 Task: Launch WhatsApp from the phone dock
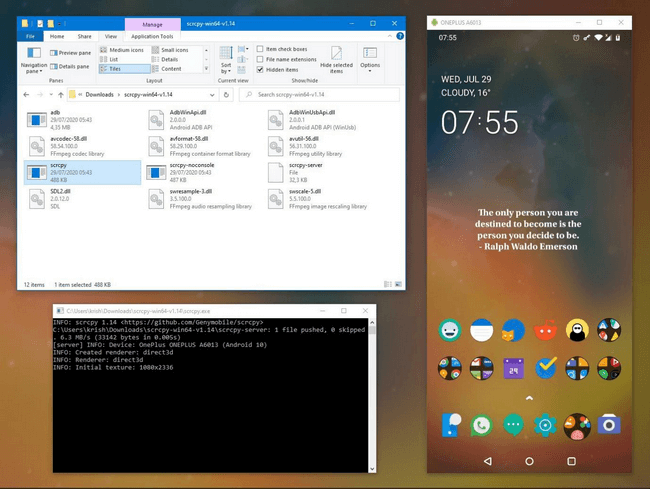click(481, 425)
